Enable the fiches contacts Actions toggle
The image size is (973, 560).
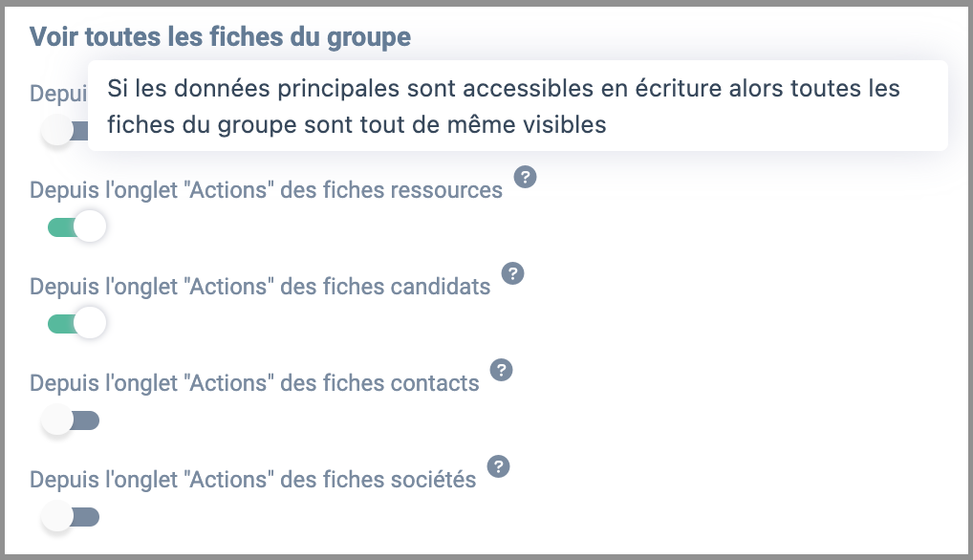pos(70,420)
